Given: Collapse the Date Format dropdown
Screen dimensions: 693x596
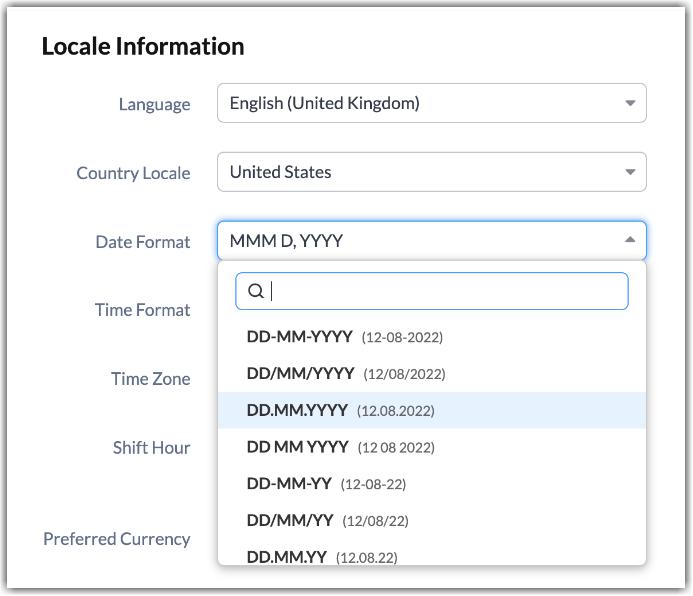Looking at the screenshot, I should click(431, 240).
